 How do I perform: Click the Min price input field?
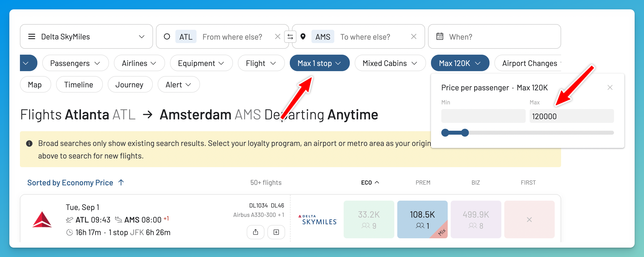[483, 116]
